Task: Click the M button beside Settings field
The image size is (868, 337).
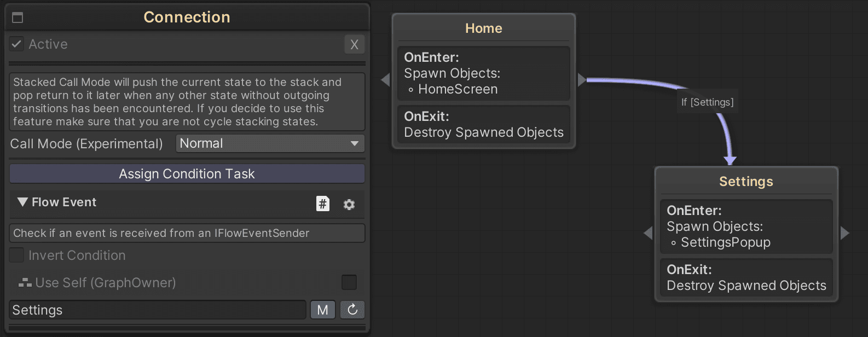Action: tap(323, 310)
